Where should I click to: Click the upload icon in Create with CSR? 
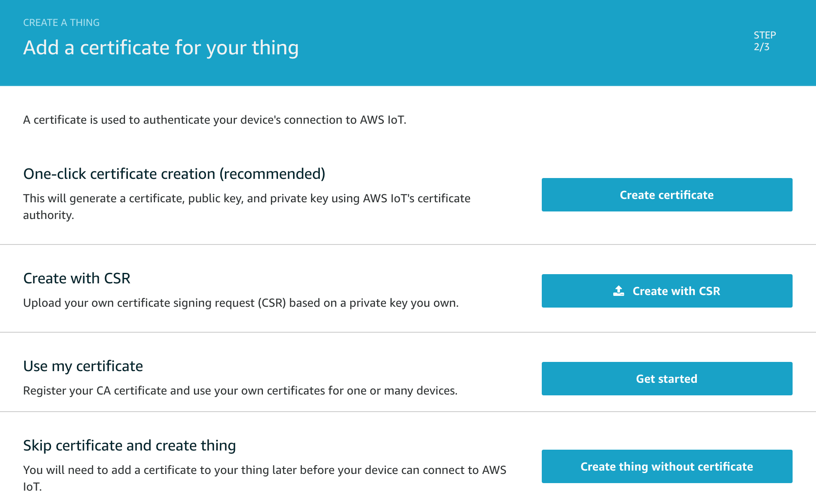pos(619,290)
